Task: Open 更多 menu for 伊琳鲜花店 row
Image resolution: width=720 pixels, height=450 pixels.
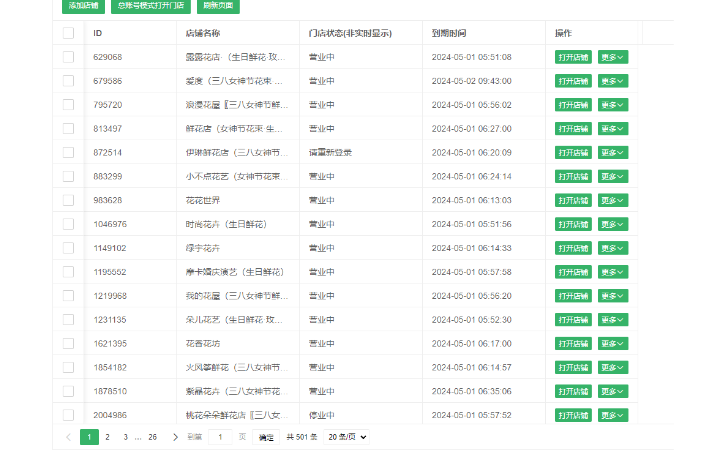Action: (612, 152)
